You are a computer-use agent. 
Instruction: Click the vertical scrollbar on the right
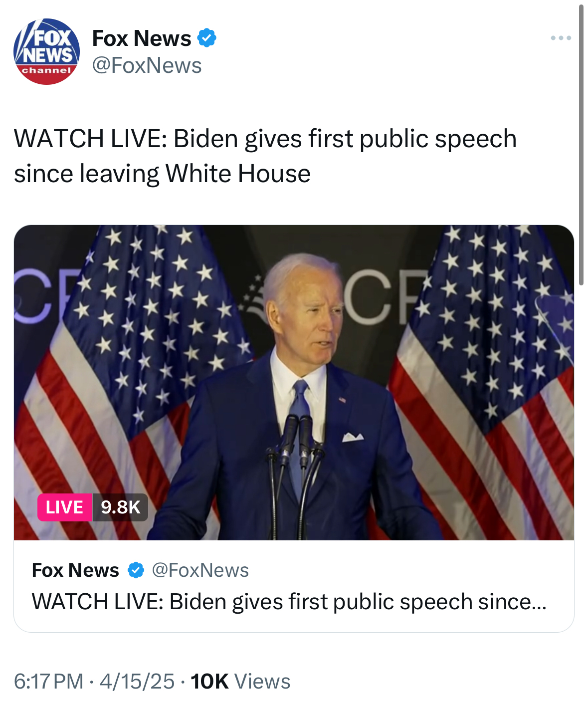pos(581,145)
